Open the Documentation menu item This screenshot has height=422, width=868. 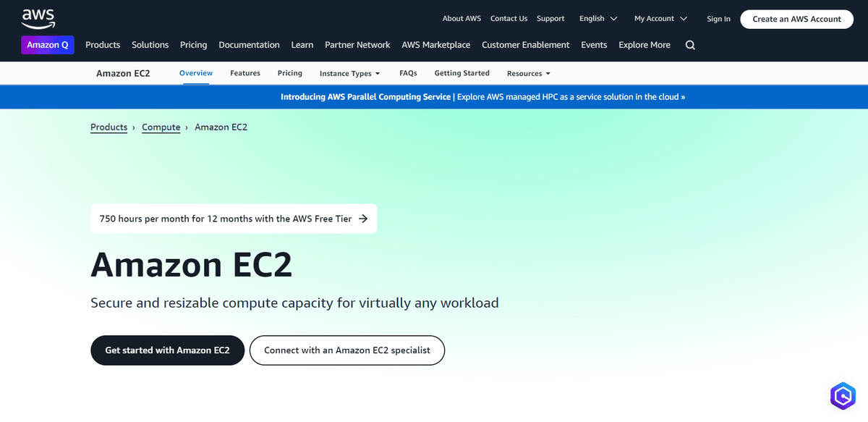click(249, 45)
